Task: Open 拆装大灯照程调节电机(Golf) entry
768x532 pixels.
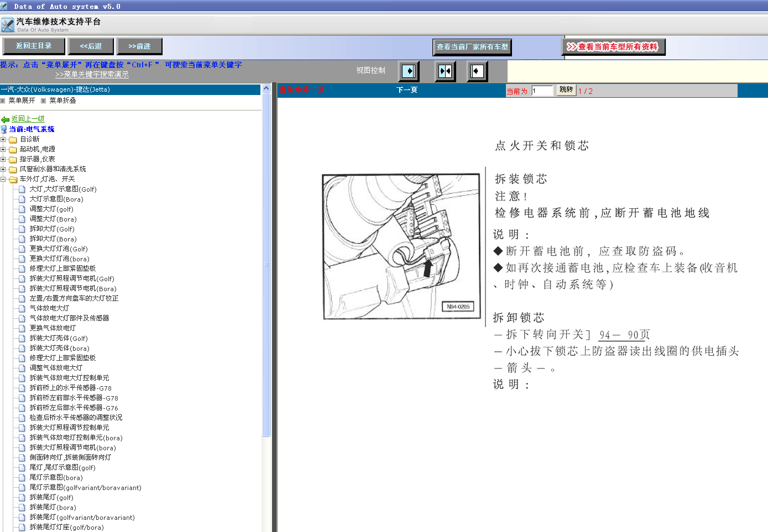Action: click(72, 278)
